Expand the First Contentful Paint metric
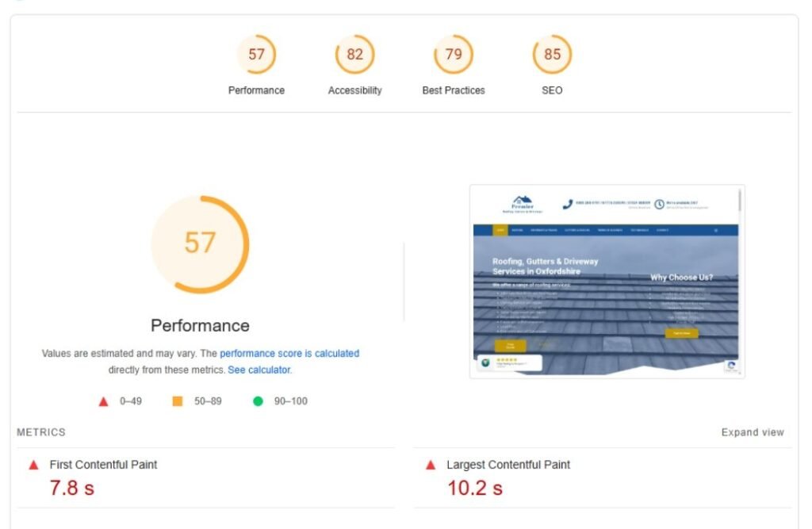This screenshot has height=529, width=812. coord(103,465)
